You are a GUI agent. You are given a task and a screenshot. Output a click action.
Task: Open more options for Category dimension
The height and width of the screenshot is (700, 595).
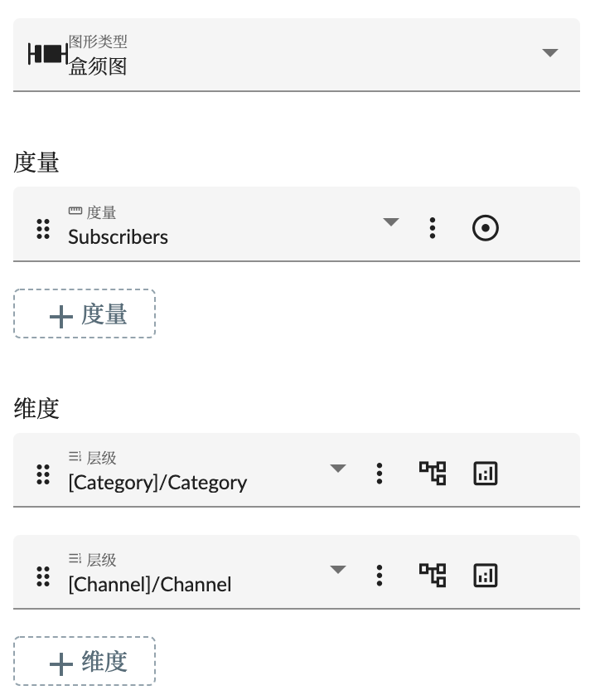click(380, 474)
